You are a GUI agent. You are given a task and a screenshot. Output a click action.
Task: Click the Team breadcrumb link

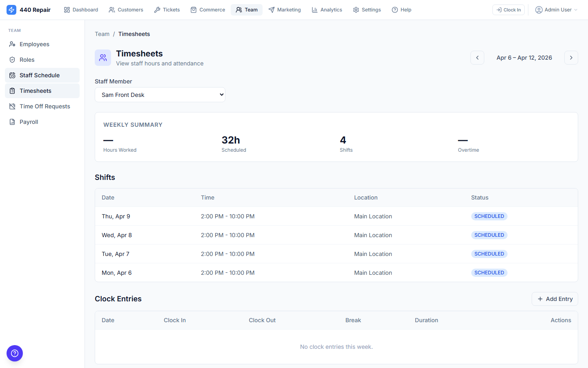[x=102, y=34]
